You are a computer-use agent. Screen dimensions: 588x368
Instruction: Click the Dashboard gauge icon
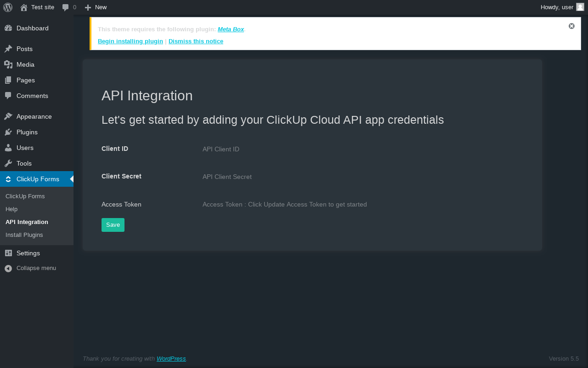point(8,28)
